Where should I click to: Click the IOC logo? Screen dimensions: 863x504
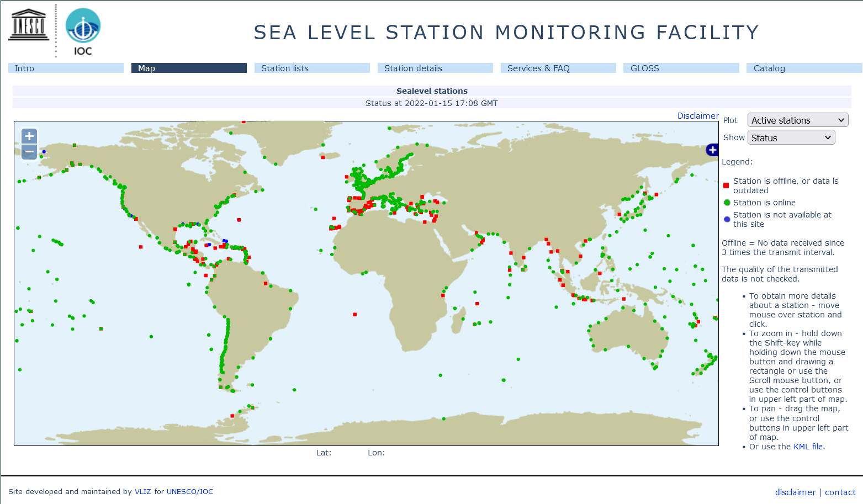[x=83, y=31]
